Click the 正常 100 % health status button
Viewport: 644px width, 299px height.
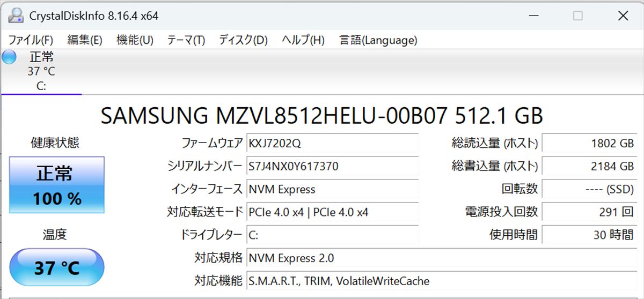click(x=57, y=185)
